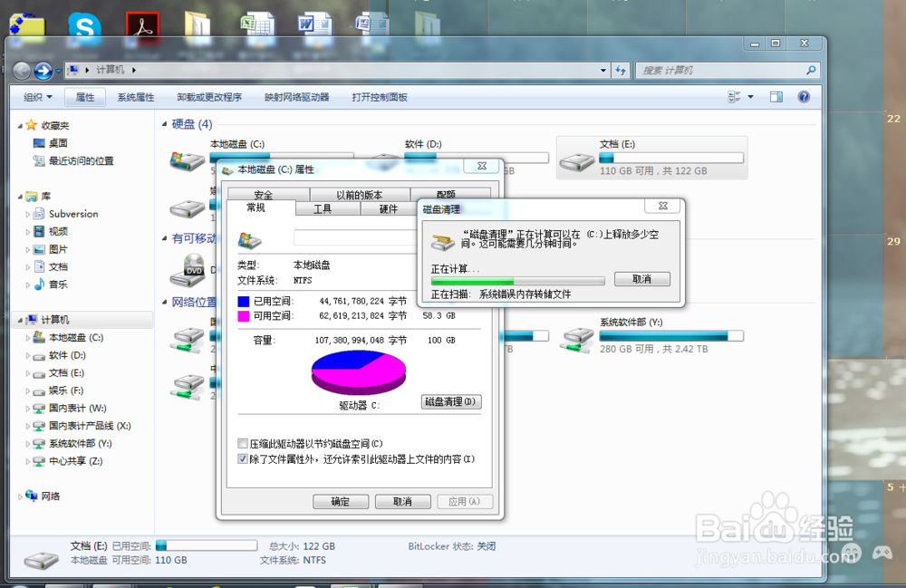
Task: Open 组织 dropdown menu
Action: pyautogui.click(x=37, y=97)
